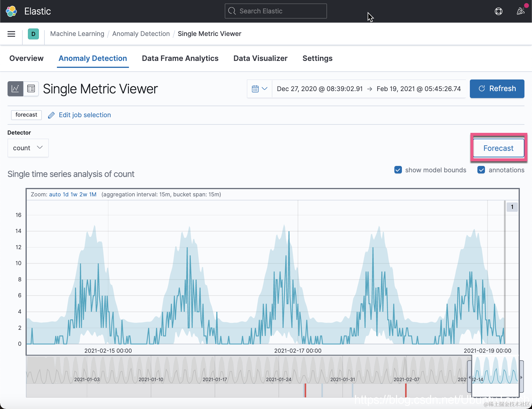
Task: Open the hamburger navigation menu
Action: click(11, 34)
